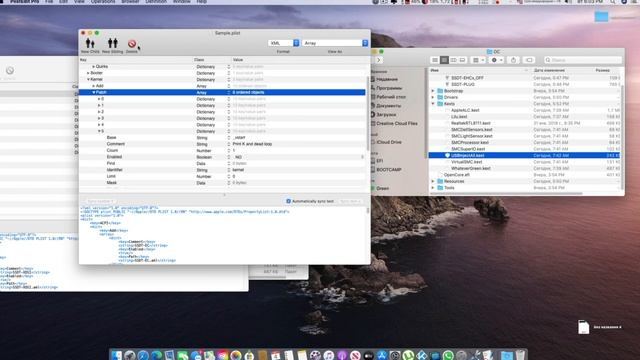Viewport: 640px width, 360px height.
Task: Open class popup for Comment row
Action: 229,144
